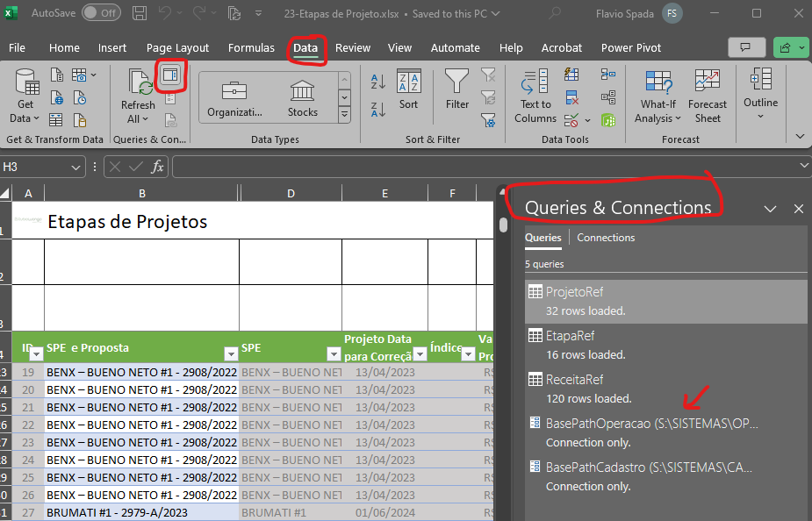Image resolution: width=812 pixels, height=521 pixels.
Task: Switch to the Connections tab
Action: coord(606,238)
